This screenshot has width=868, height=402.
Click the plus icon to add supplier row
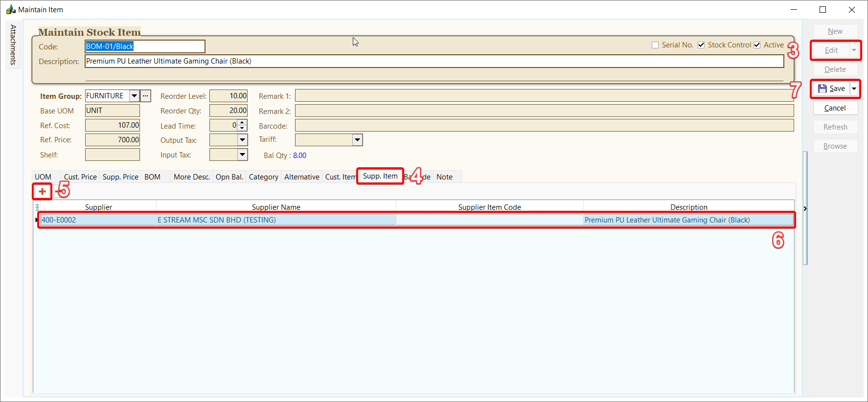[42, 191]
